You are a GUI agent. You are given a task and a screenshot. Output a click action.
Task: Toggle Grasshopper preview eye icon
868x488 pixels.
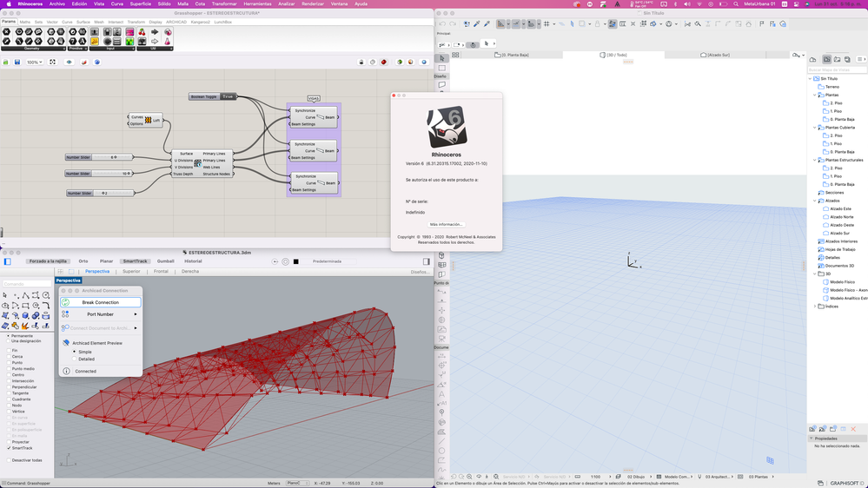click(70, 63)
